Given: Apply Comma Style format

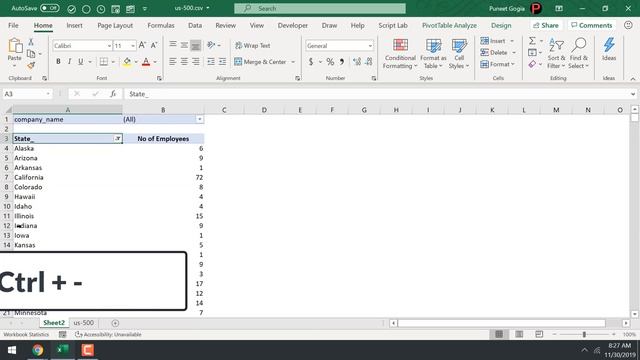Looking at the screenshot, I should pos(342,62).
